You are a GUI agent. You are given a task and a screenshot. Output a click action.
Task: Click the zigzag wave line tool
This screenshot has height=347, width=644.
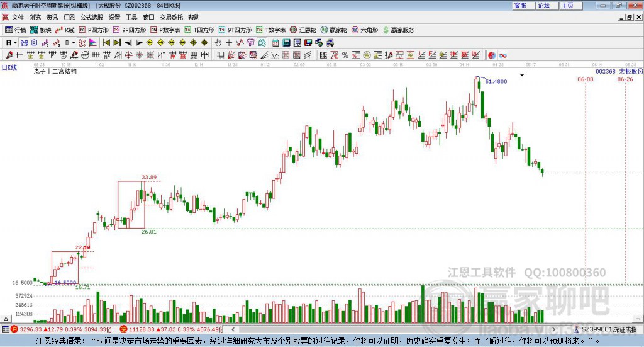tap(275, 55)
